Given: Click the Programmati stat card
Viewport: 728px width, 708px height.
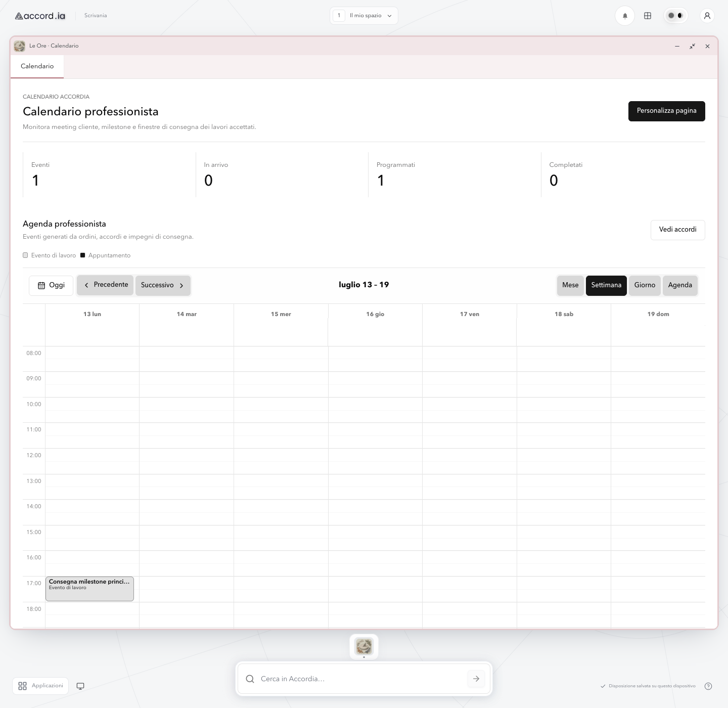Looking at the screenshot, I should pos(454,174).
